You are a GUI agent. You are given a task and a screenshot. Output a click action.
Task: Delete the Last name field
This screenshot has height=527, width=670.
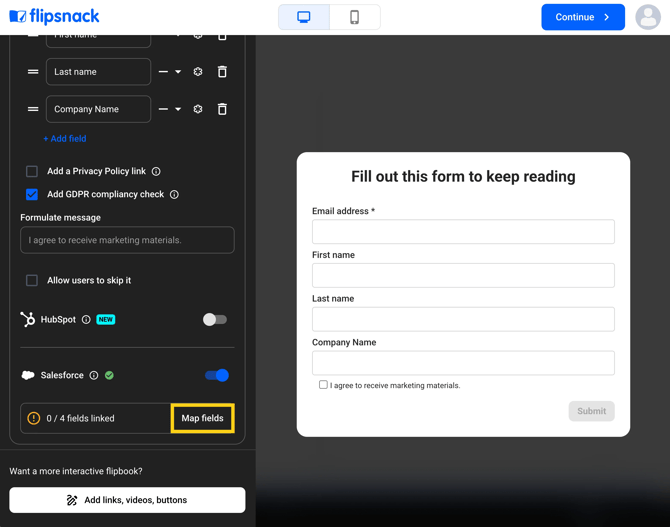pos(222,72)
